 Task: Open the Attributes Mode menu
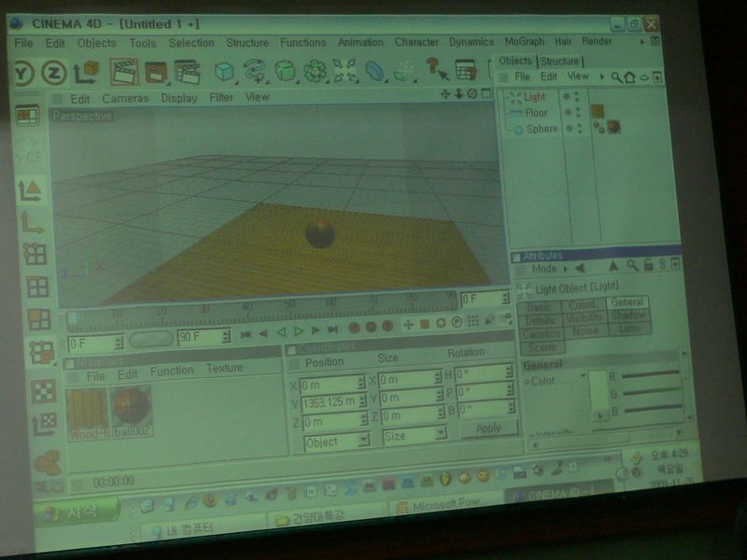[x=544, y=269]
